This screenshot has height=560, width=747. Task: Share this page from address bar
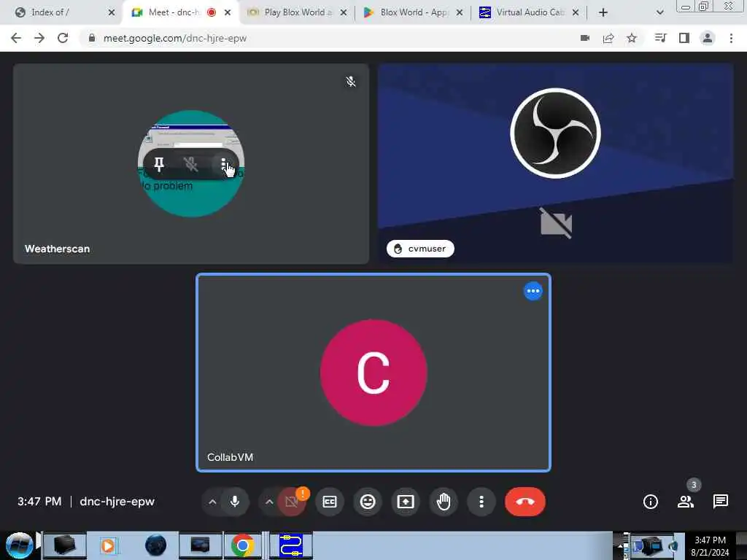click(x=608, y=38)
